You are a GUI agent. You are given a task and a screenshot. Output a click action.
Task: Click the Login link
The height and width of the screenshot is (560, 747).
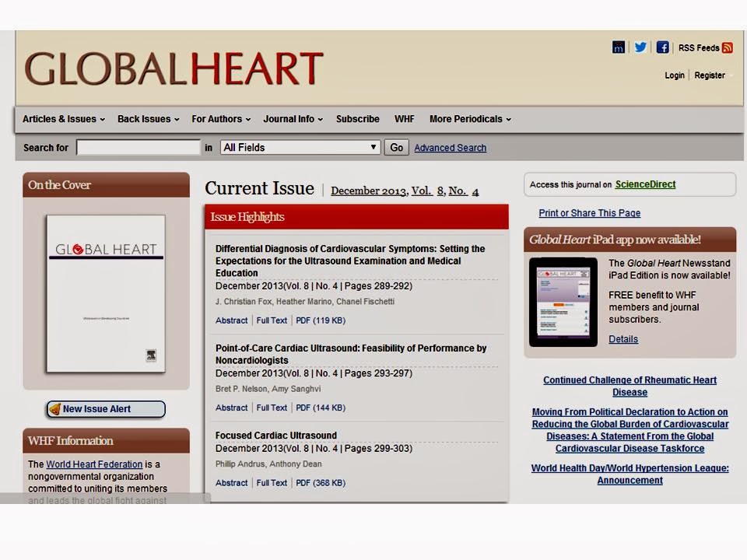pyautogui.click(x=674, y=75)
